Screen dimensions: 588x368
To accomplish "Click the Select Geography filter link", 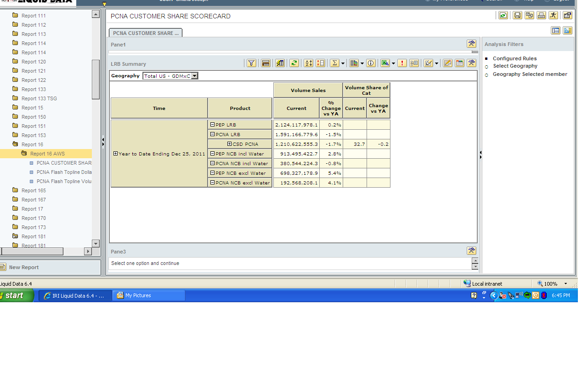I will point(515,66).
